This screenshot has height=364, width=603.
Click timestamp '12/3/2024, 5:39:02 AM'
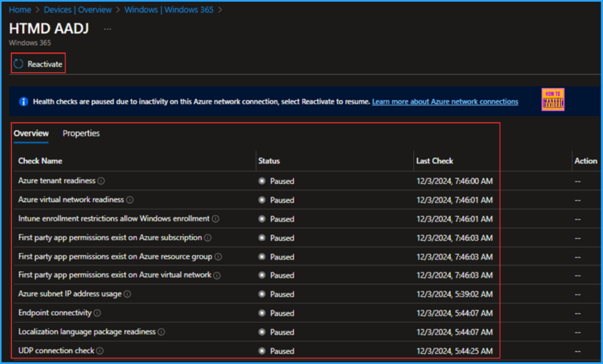pos(455,294)
